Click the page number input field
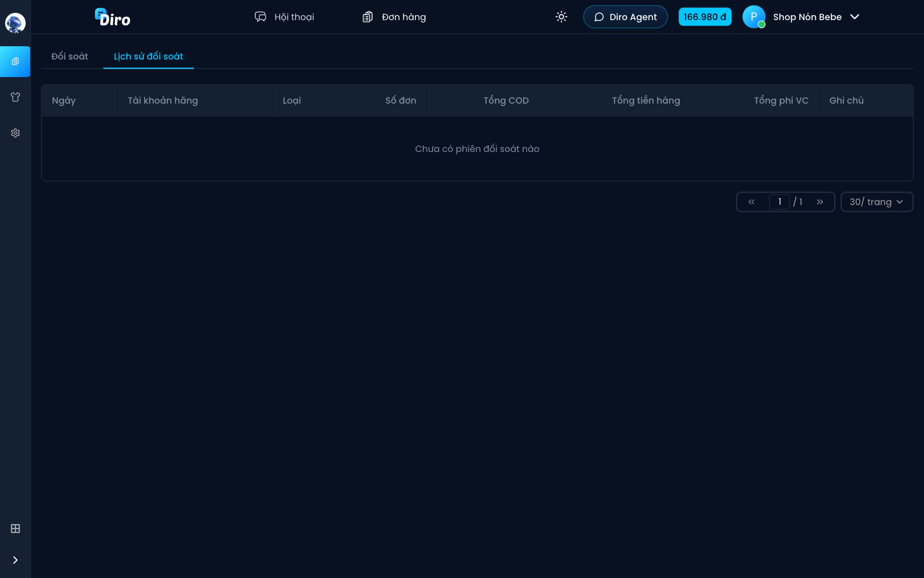 click(779, 202)
